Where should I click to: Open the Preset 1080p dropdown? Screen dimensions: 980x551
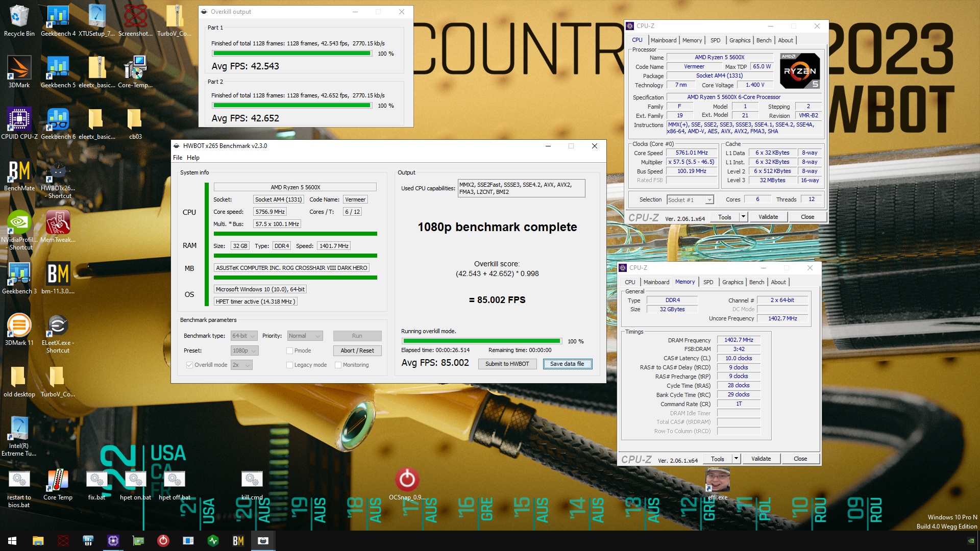pyautogui.click(x=244, y=350)
